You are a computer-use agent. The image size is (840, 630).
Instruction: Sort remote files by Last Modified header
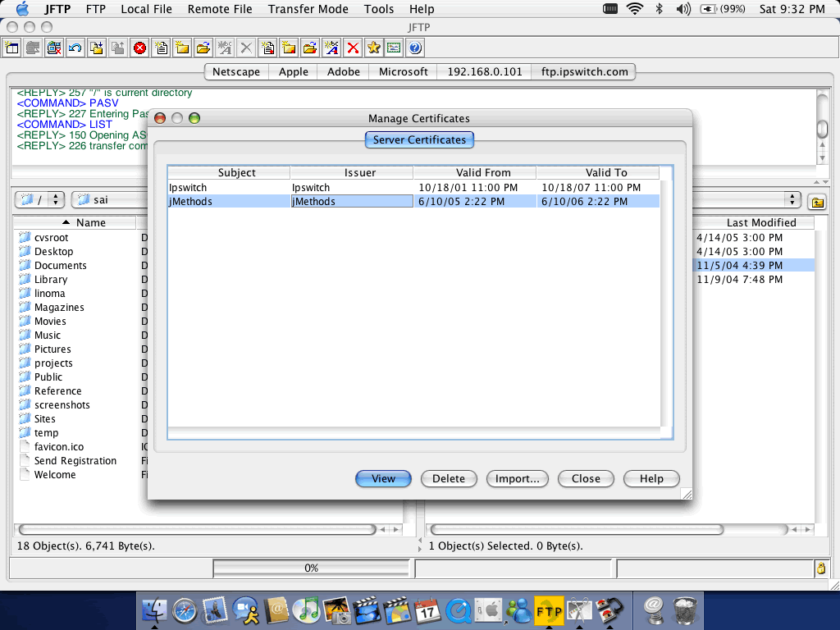[755, 222]
